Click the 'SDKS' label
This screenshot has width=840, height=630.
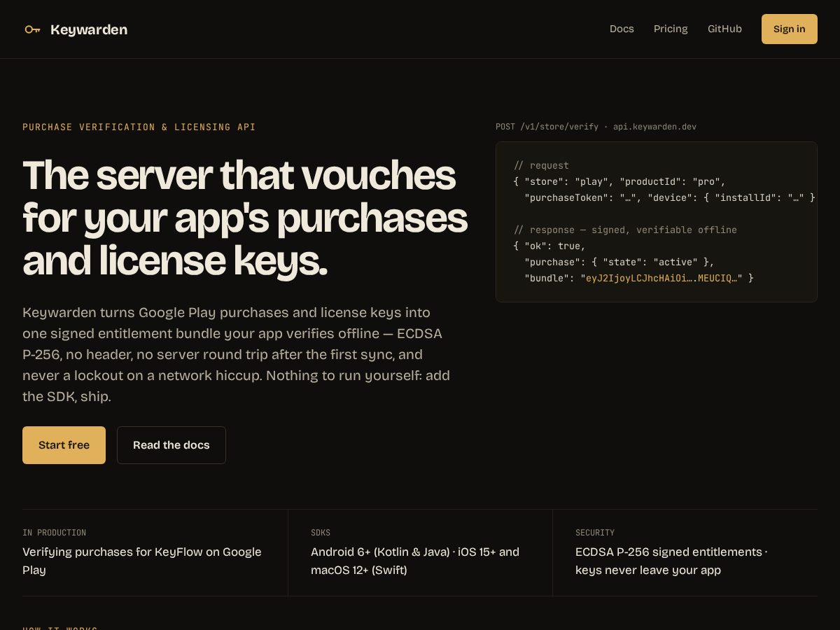[x=321, y=533]
